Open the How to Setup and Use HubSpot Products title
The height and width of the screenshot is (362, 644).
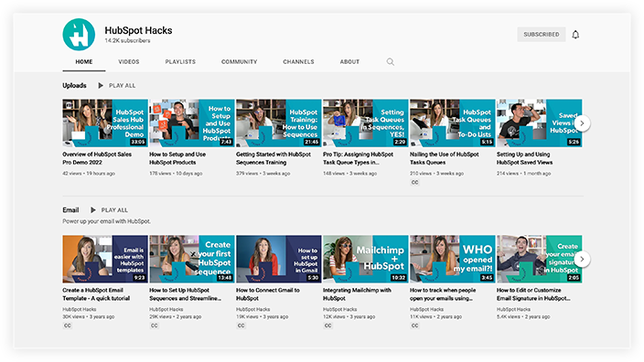coord(177,158)
